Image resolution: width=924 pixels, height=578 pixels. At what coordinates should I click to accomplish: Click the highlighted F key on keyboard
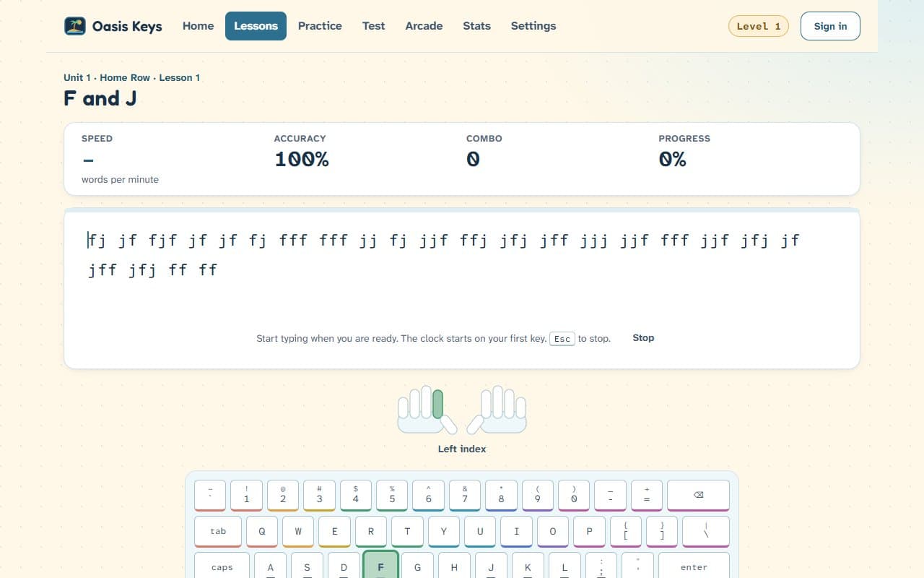click(x=380, y=566)
